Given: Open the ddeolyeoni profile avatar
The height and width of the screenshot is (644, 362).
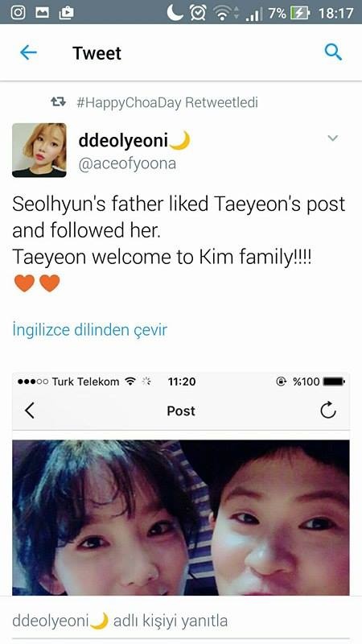Looking at the screenshot, I should (x=39, y=151).
